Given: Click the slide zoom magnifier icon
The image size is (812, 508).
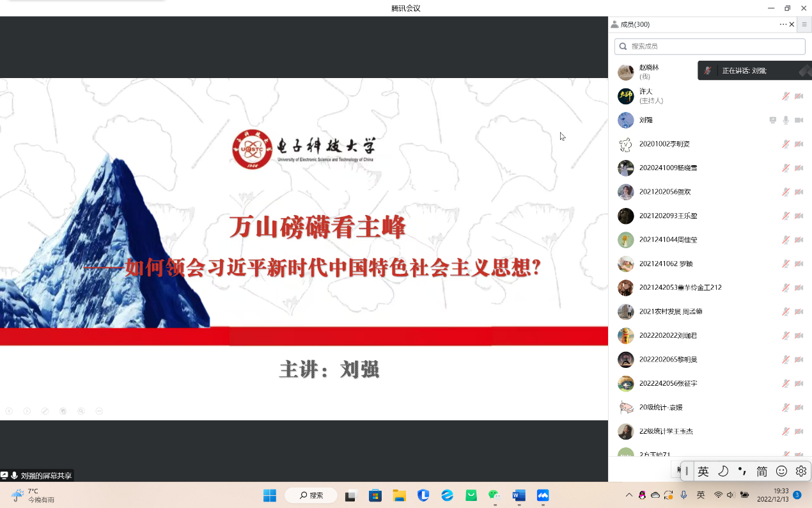Looking at the screenshot, I should point(81,411).
